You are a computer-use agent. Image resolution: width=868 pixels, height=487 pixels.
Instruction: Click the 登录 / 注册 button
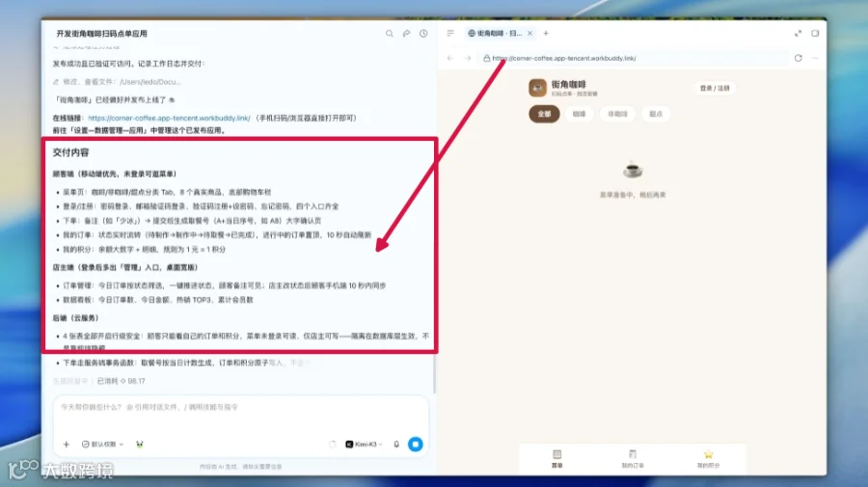[x=715, y=88]
